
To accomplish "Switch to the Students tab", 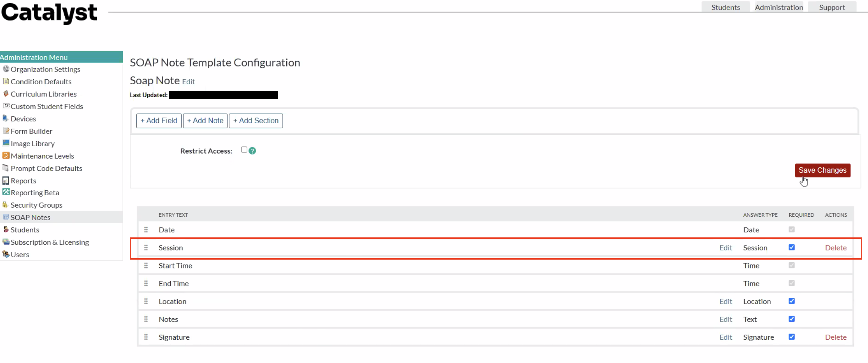I will [725, 7].
